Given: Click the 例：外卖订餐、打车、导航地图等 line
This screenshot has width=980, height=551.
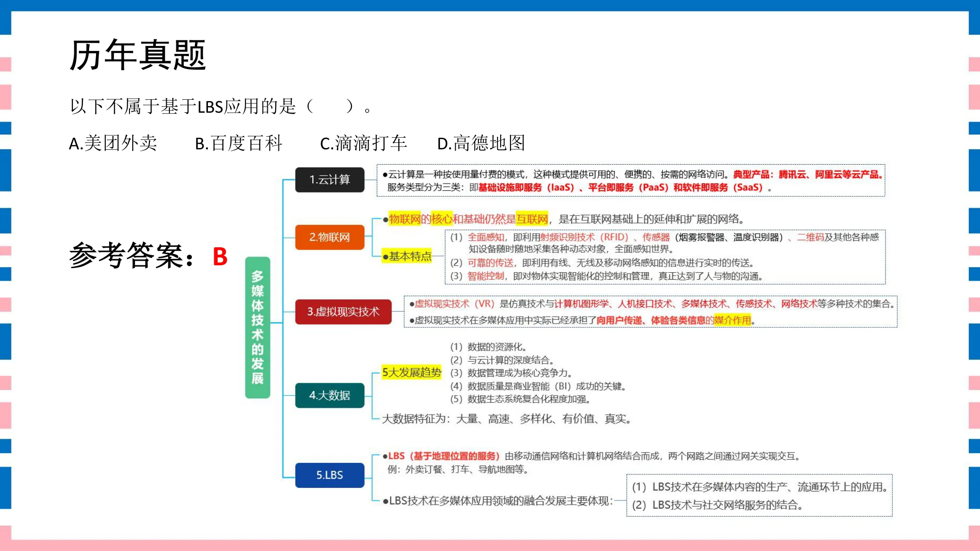Looking at the screenshot, I should [x=458, y=469].
